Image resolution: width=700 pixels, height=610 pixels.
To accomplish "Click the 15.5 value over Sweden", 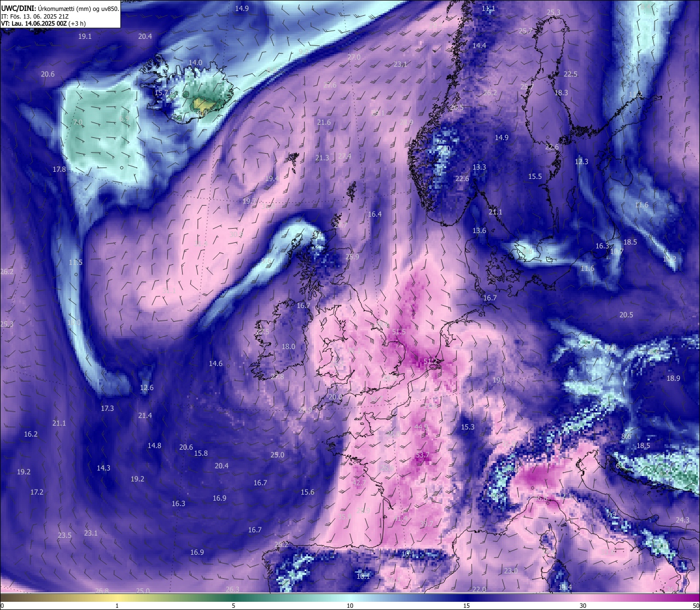I will pyautogui.click(x=535, y=177).
